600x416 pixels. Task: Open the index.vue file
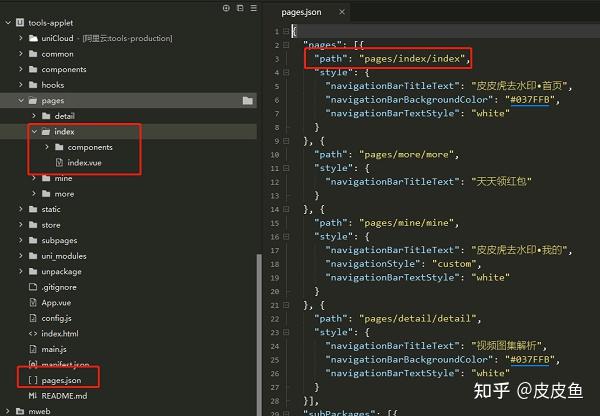(x=84, y=163)
